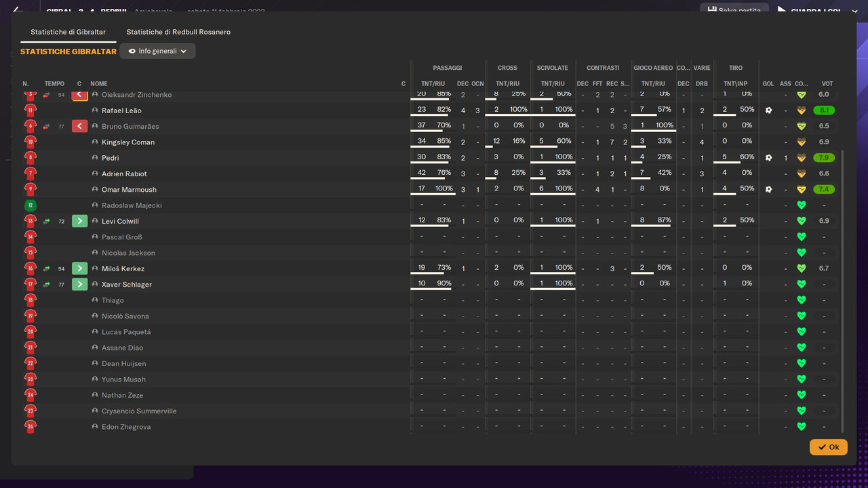This screenshot has height=488, width=868.
Task: Sort by the PASSAGGI column header
Action: (448, 68)
